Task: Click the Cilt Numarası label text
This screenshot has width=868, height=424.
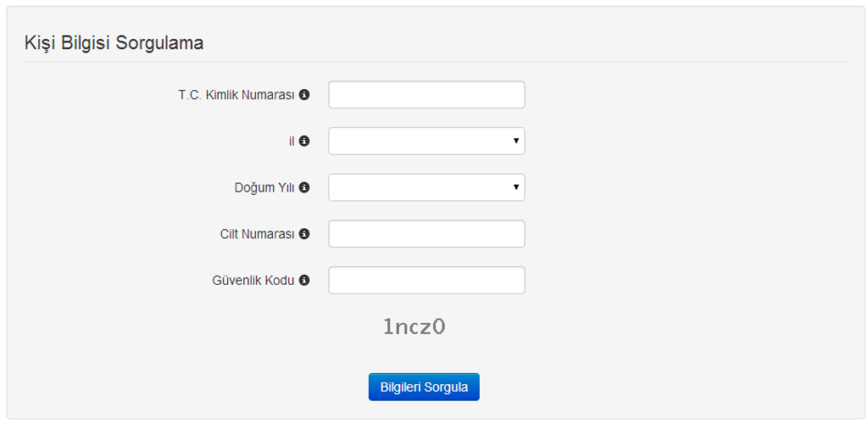Action: coord(257,234)
